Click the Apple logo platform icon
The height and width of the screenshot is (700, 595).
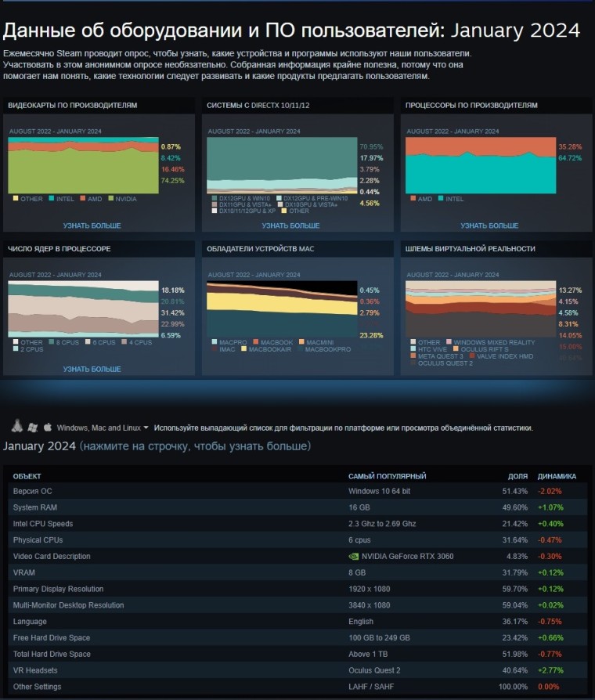[x=47, y=428]
